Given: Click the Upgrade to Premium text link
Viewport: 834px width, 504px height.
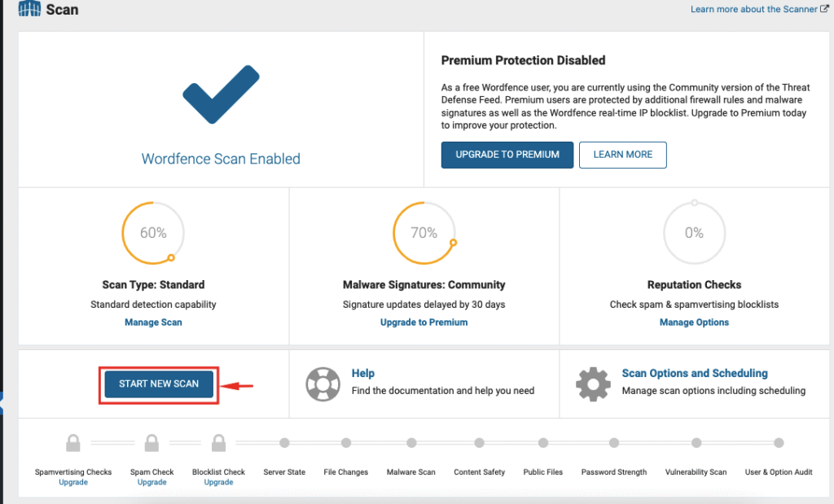Looking at the screenshot, I should pos(424,322).
